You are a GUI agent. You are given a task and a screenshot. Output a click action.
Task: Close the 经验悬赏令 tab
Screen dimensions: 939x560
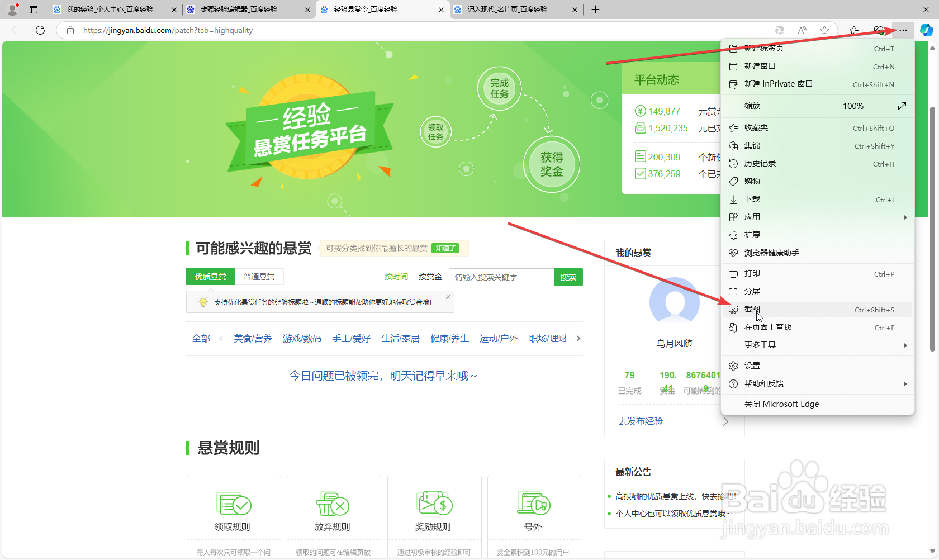(x=441, y=10)
